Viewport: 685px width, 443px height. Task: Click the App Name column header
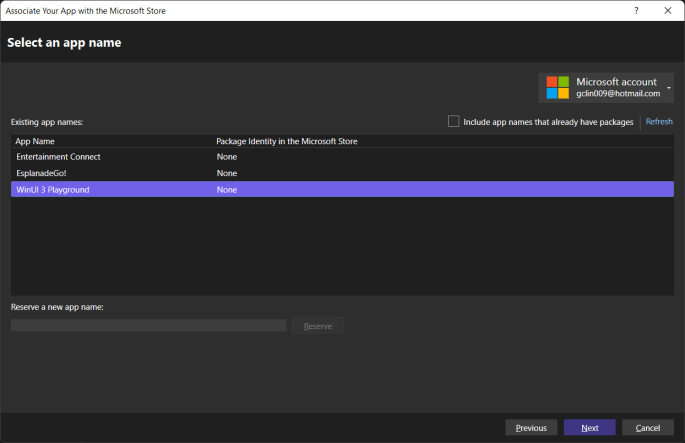click(35, 141)
